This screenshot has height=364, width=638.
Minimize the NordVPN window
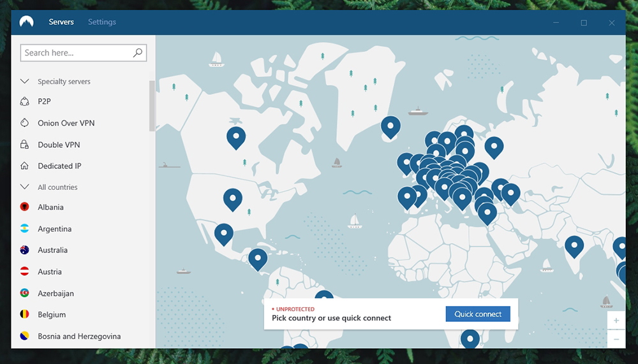tap(556, 22)
